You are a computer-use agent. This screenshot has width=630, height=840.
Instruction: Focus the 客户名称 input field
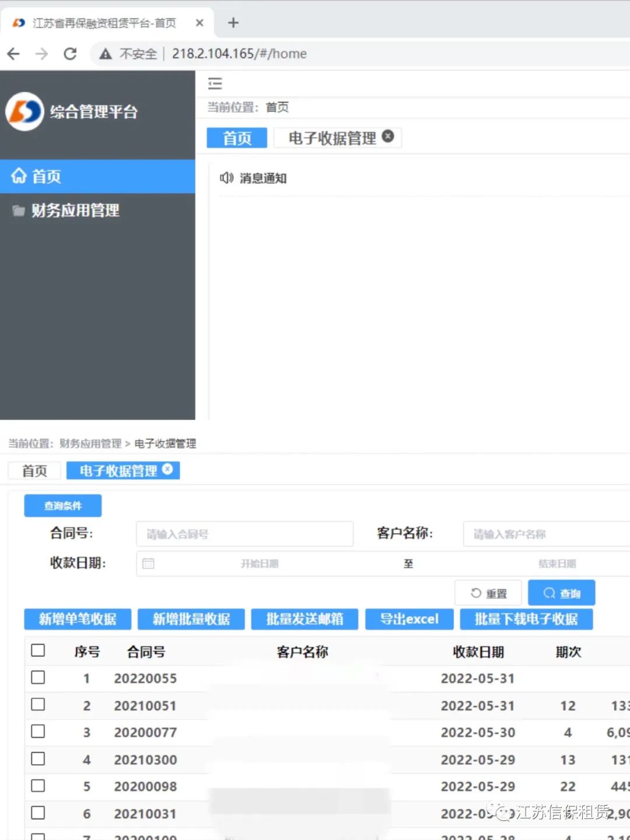[x=547, y=534]
